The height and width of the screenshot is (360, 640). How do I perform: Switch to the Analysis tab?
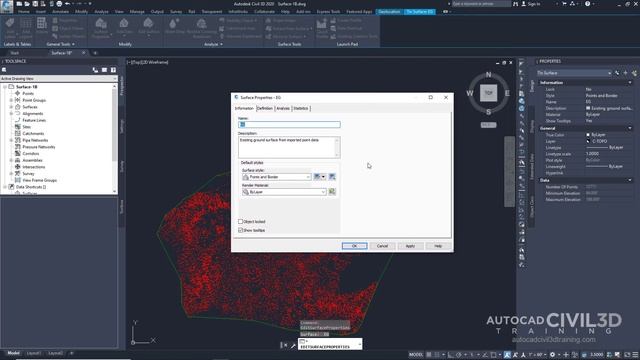point(282,109)
